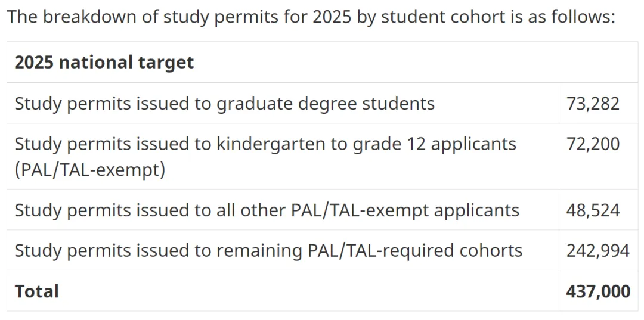The height and width of the screenshot is (320, 644).
Task: Select the 73,282 value cell
Action: (x=593, y=104)
